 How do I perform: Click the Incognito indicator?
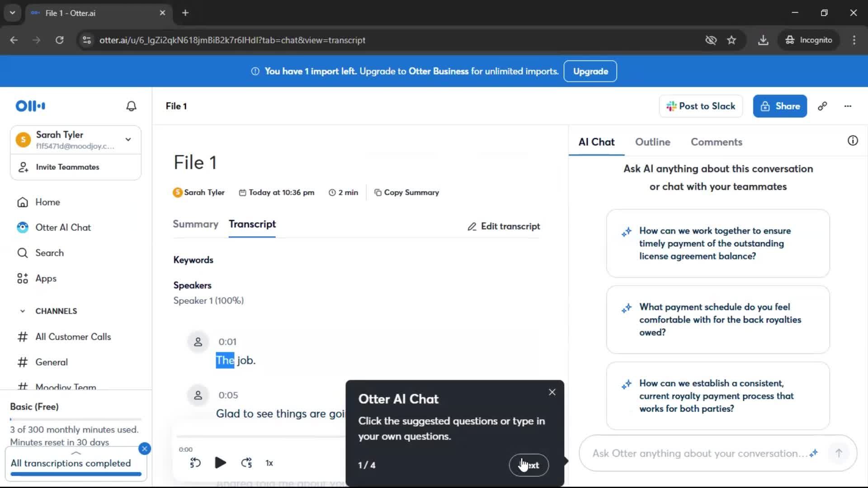[809, 40]
